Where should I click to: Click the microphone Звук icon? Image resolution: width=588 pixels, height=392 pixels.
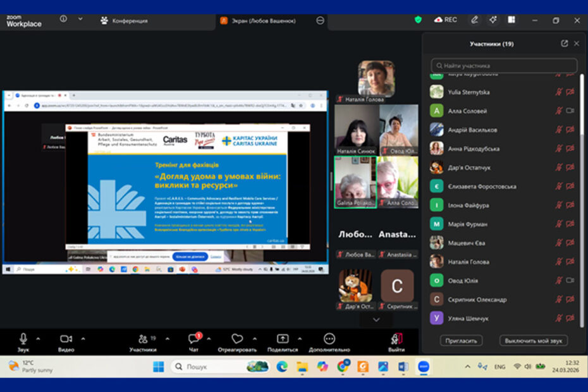[23, 339]
